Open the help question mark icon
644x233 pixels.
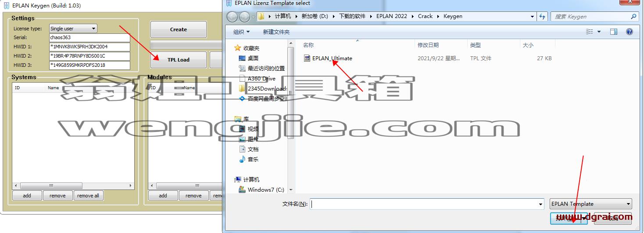[x=630, y=32]
